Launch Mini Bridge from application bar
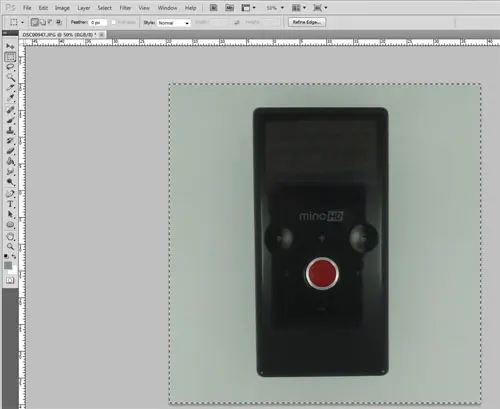 click(x=230, y=8)
